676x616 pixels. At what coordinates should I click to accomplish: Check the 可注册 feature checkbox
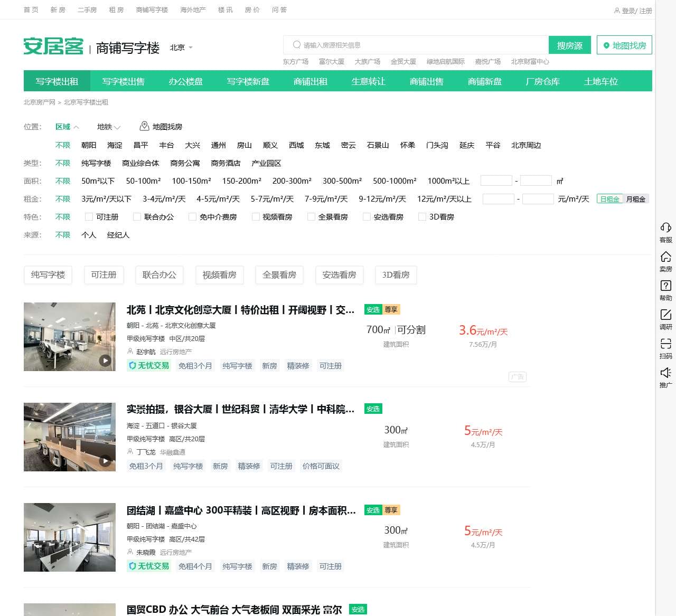[x=89, y=217]
